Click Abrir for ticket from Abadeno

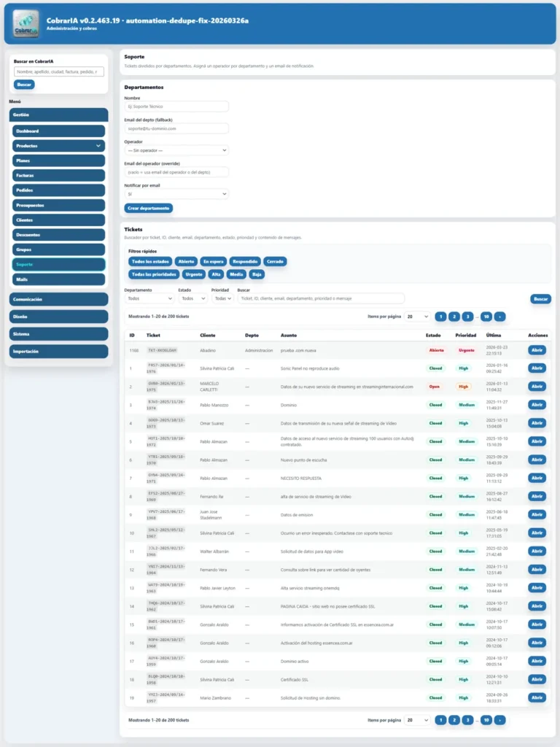(537, 350)
